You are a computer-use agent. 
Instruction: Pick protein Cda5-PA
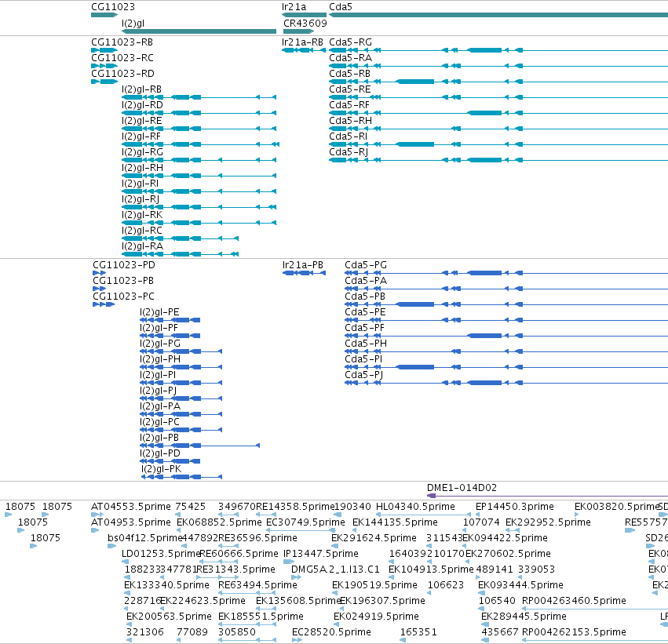366,281
